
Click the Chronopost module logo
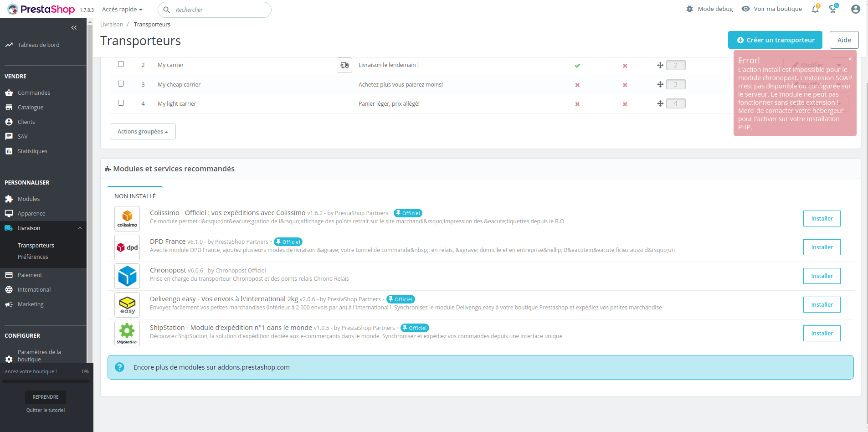click(127, 276)
